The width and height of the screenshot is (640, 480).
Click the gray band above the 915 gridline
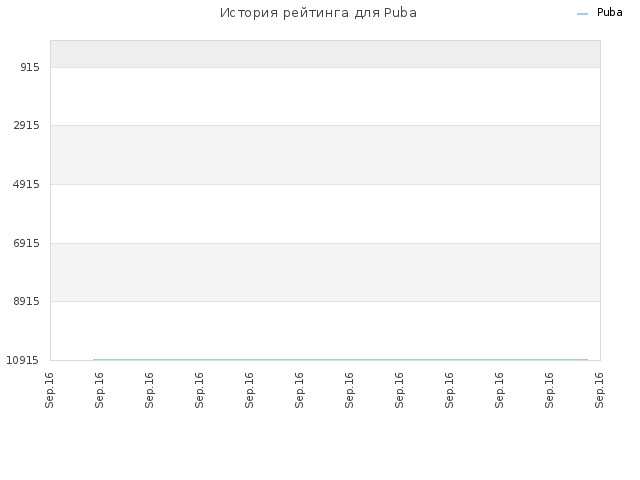[x=325, y=54]
